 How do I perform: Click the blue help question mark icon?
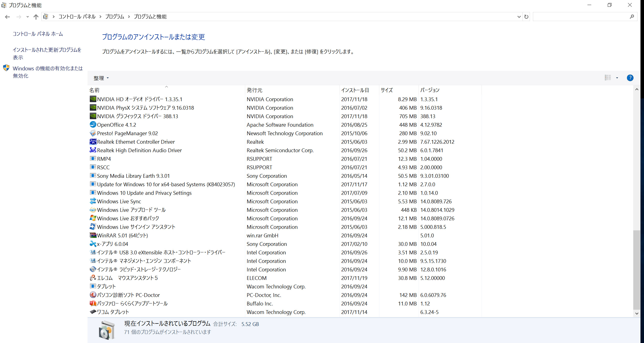coord(630,78)
